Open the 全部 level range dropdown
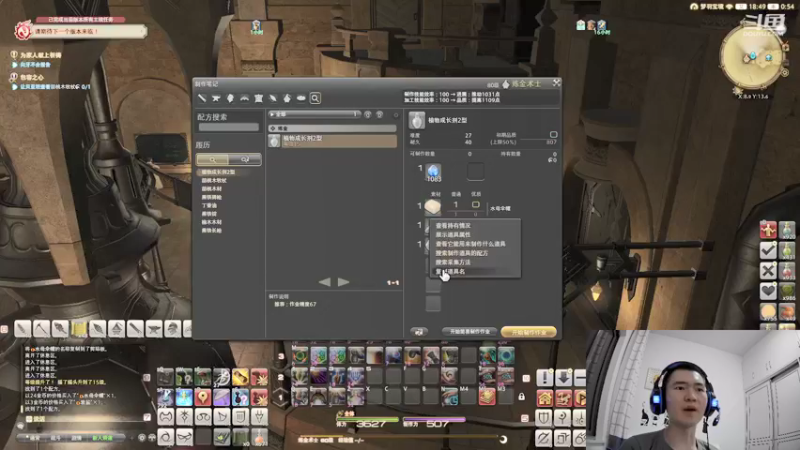The image size is (800, 450). [x=314, y=114]
